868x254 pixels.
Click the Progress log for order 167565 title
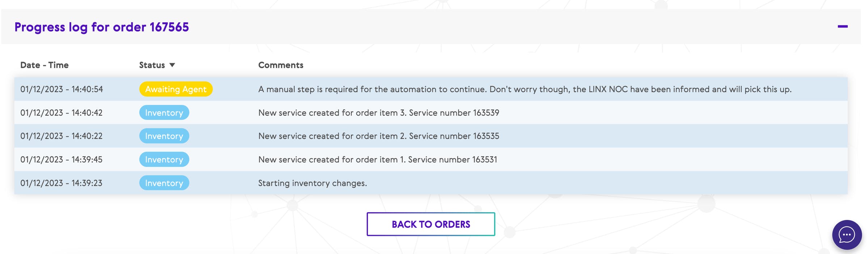(x=102, y=27)
